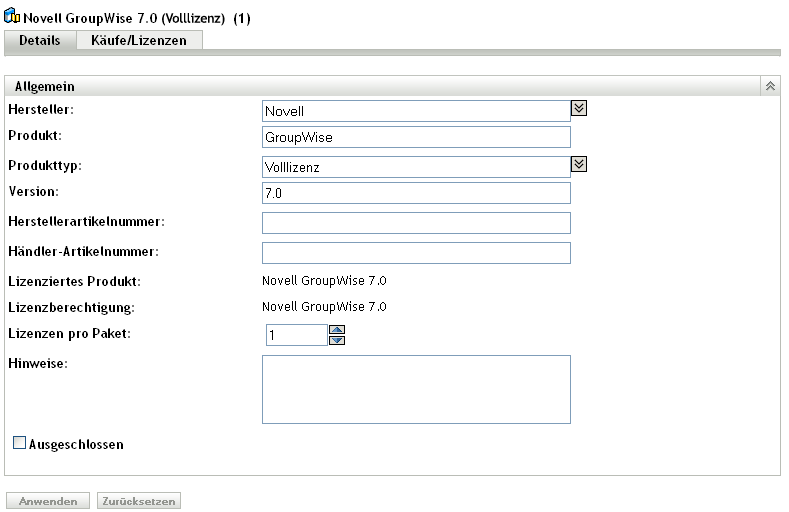
Task: Click the Händler-Artikelnummer field
Action: point(415,252)
